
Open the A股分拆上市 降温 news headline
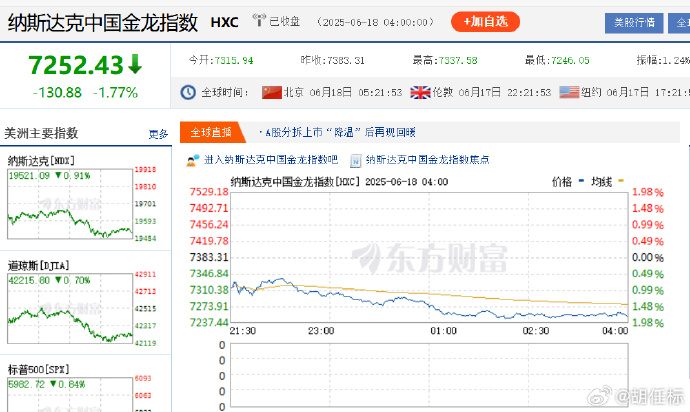(x=340, y=132)
